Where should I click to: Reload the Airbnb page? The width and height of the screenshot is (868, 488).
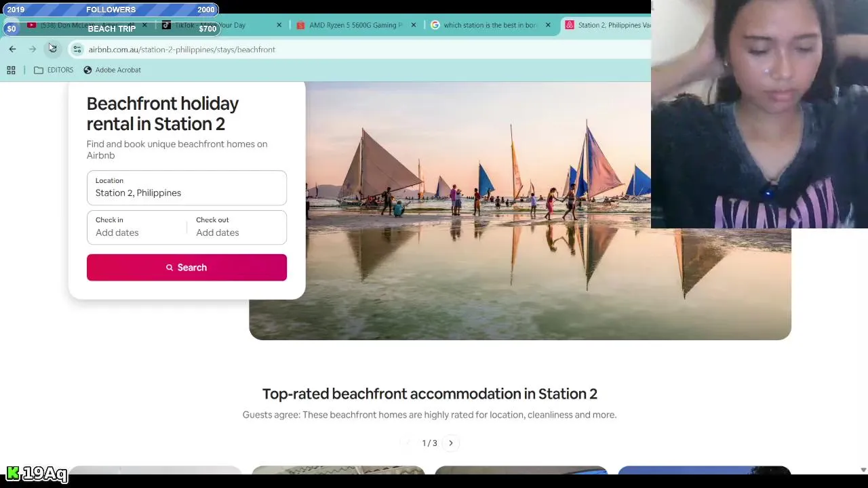pos(53,49)
